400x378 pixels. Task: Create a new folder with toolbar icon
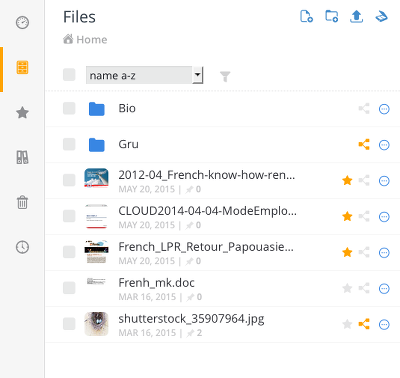pyautogui.click(x=332, y=16)
